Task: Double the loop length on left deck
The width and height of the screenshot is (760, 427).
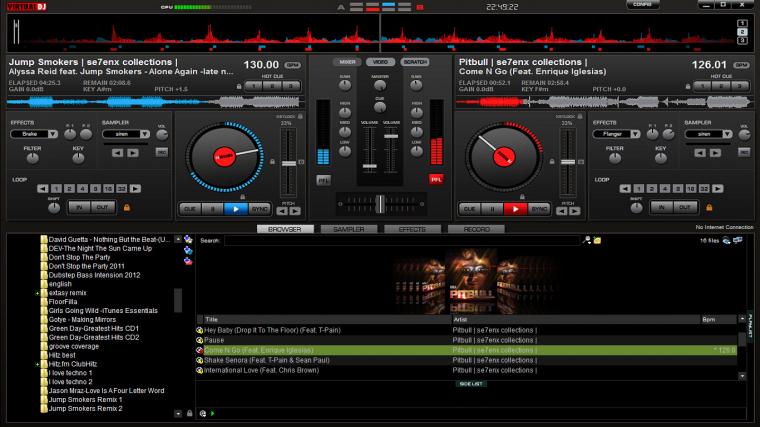Action: (x=135, y=189)
